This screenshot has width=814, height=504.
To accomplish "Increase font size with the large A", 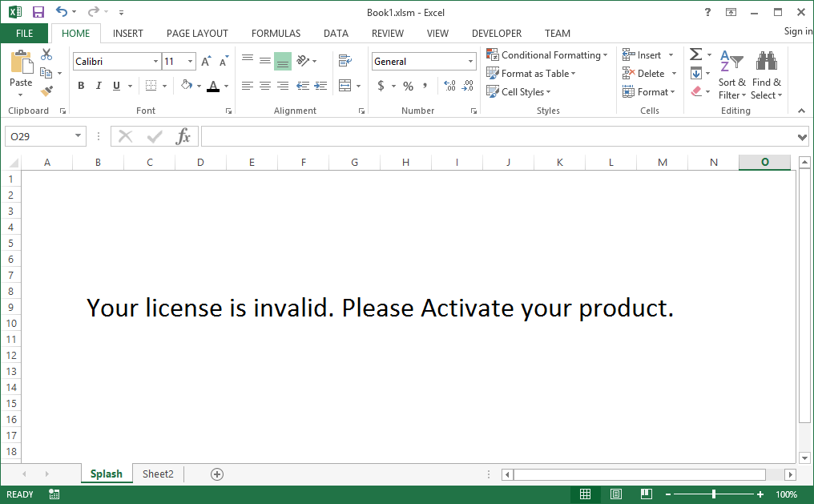I will 206,61.
